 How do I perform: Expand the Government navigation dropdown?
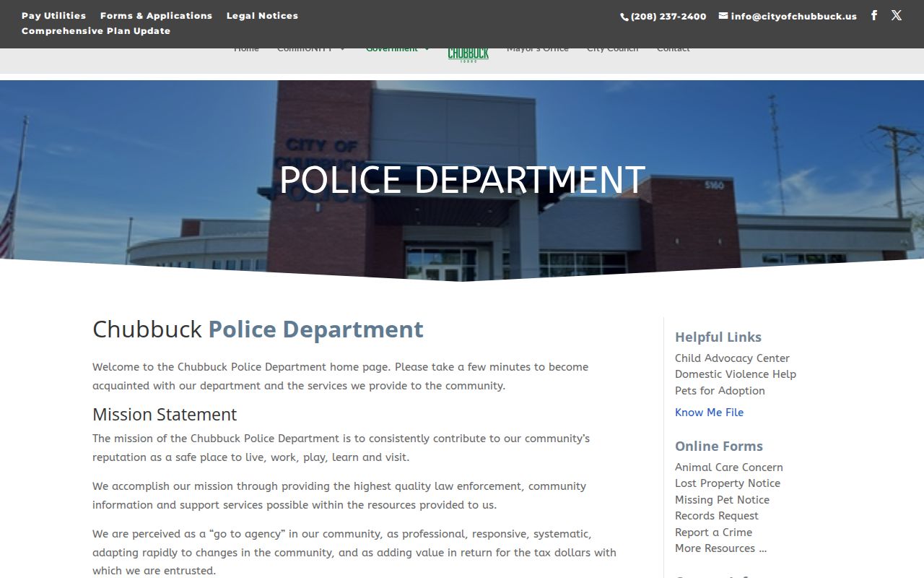coord(398,50)
